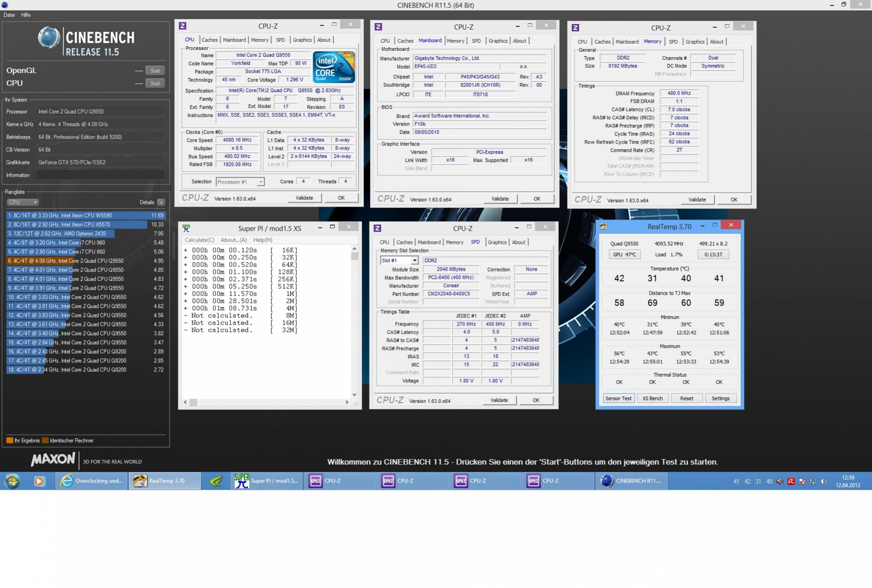Select About tab in the CPU-Z SPD window
Viewport: 872px width, 588px height.
(x=518, y=242)
